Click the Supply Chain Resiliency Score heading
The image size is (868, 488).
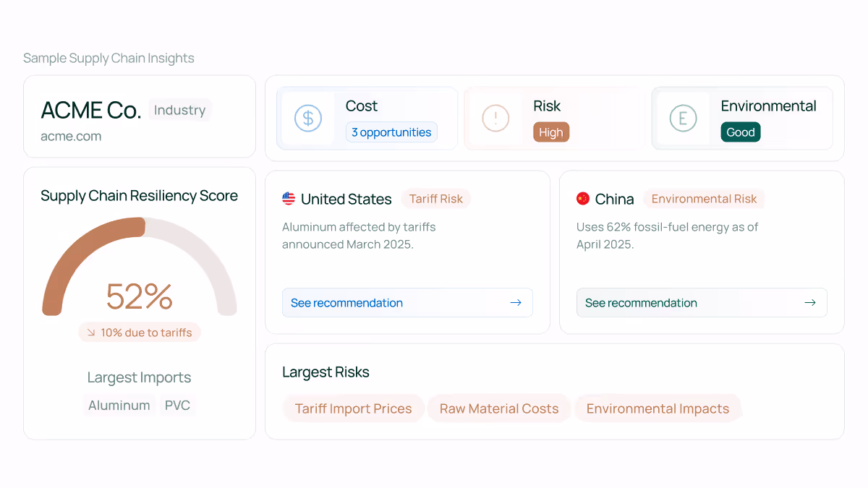(x=139, y=196)
